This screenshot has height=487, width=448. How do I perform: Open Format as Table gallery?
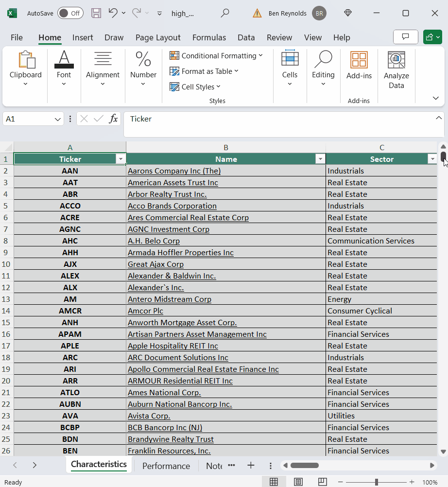pos(204,71)
